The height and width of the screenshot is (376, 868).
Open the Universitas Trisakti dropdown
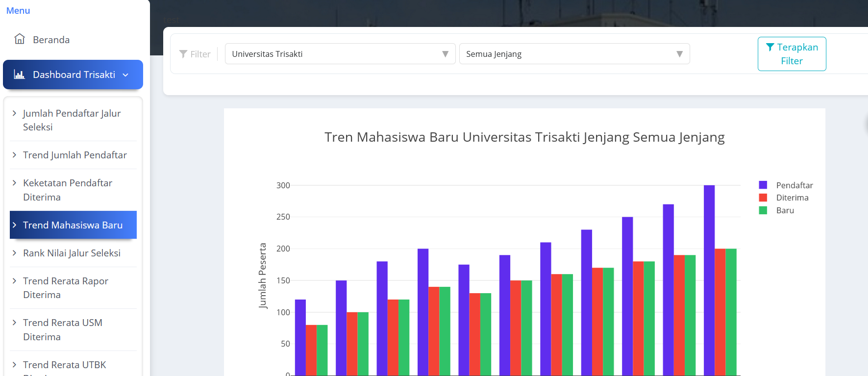(340, 54)
